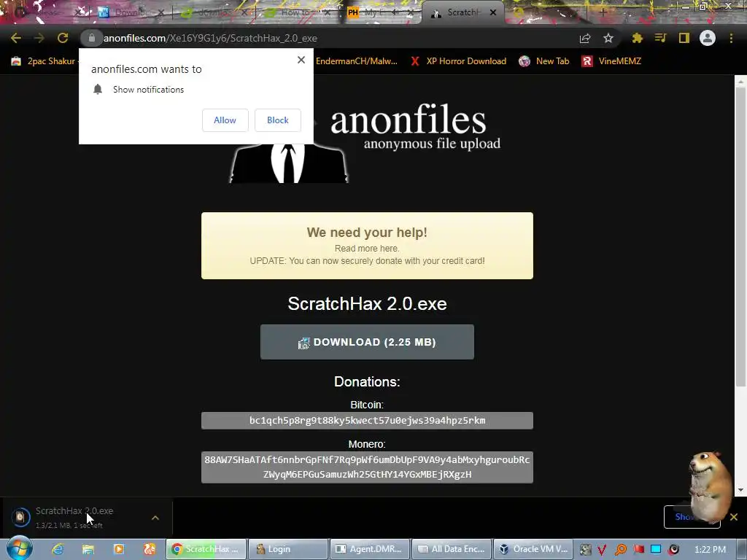The height and width of the screenshot is (560, 747).
Task: Dismiss the notification permission popup
Action: click(301, 60)
